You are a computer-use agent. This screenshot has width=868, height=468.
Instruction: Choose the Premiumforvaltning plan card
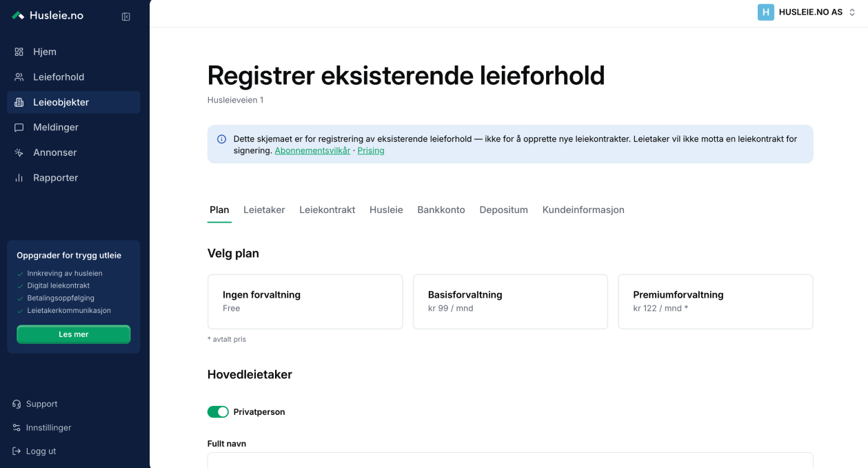[716, 302]
